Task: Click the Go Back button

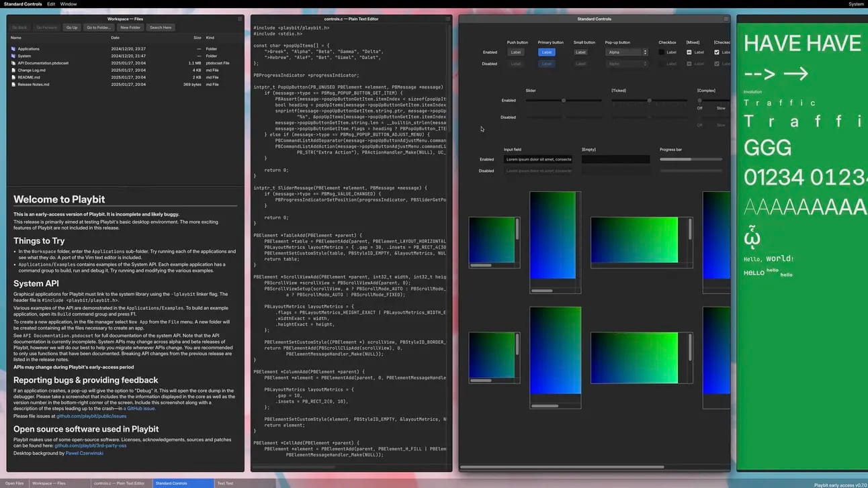Action: pos(19,28)
